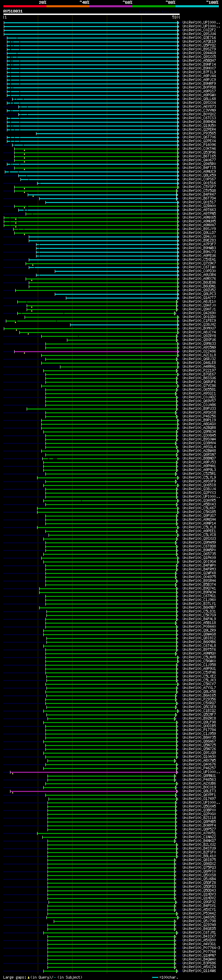Select hit label UniRef100_Q5PY02
This screenshot has height=980, width=222.
point(199,45)
